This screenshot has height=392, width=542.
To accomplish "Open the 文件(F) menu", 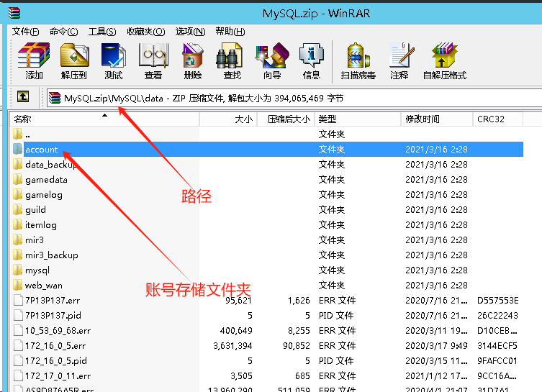I will (x=25, y=32).
